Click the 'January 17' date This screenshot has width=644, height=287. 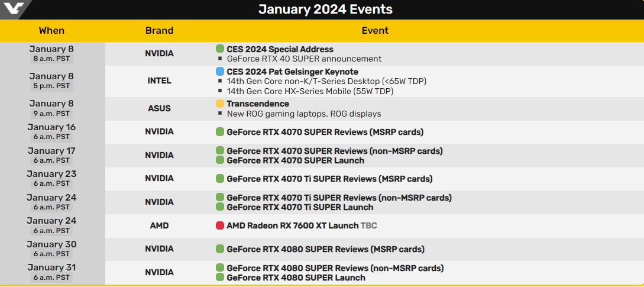[x=52, y=150]
